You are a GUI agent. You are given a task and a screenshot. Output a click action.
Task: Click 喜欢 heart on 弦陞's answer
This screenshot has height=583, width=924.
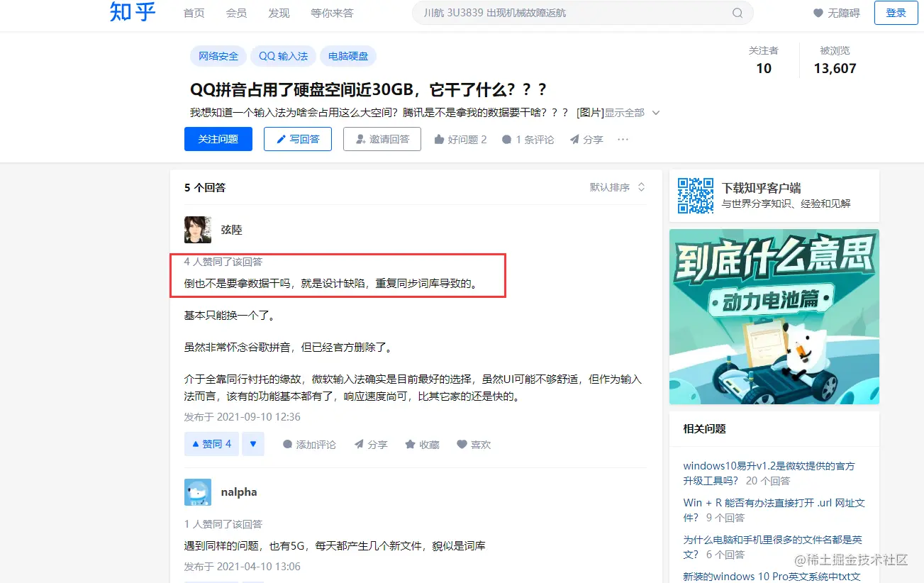click(474, 445)
